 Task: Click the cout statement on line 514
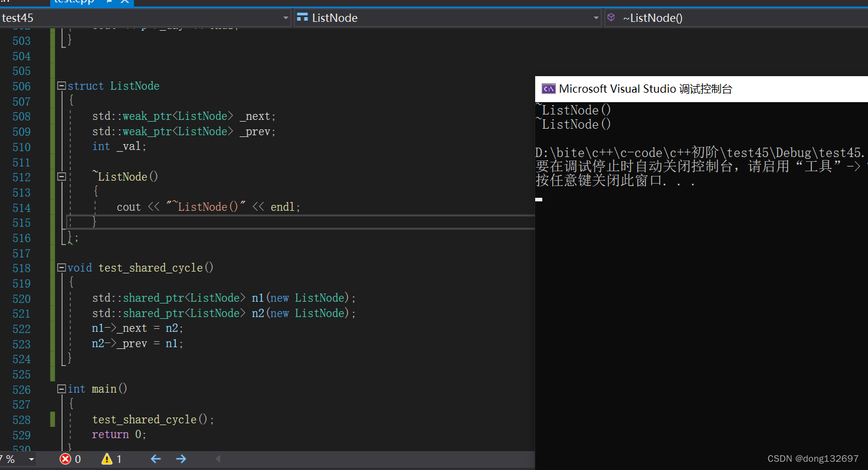(x=209, y=207)
